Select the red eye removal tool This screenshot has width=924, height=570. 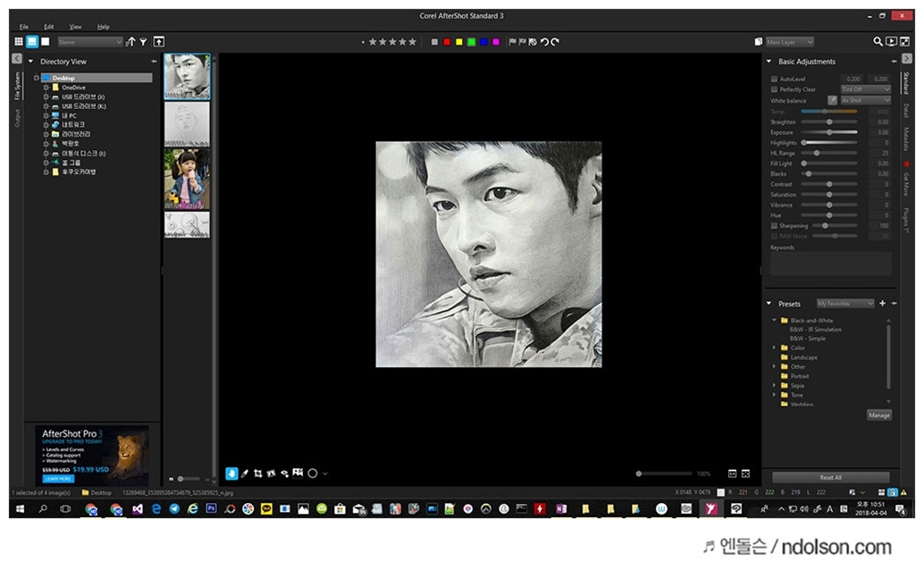click(x=285, y=474)
